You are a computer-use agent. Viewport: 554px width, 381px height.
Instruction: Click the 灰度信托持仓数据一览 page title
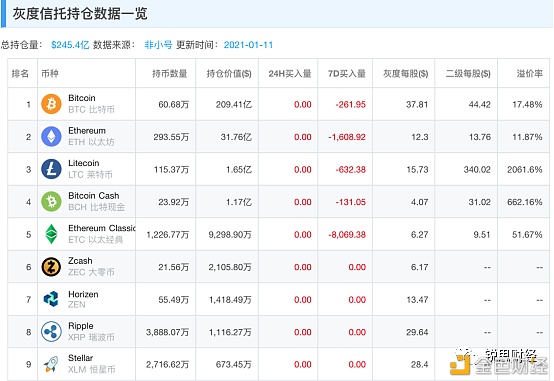[80, 14]
